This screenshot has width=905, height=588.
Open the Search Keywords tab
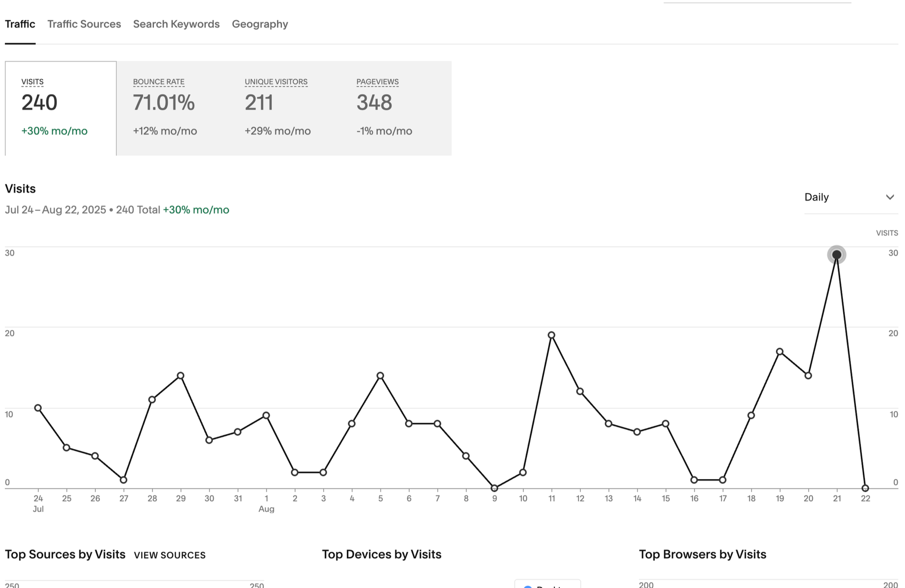coord(176,24)
